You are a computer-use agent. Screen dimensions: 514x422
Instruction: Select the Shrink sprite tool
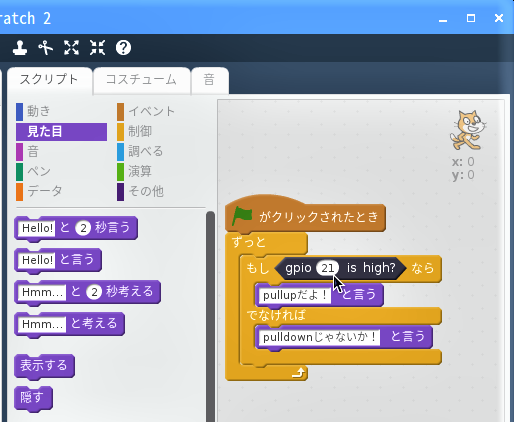pos(97,48)
